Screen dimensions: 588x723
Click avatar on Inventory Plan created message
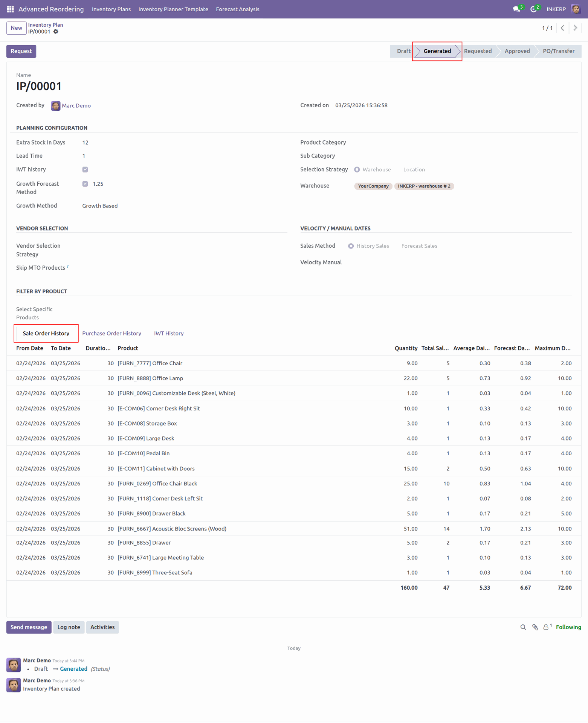pos(14,685)
